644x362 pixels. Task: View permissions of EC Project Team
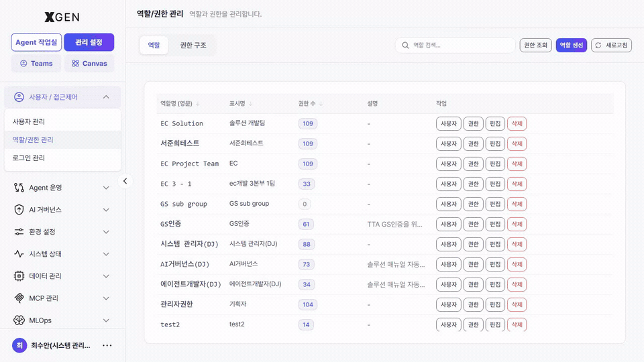pyautogui.click(x=473, y=164)
